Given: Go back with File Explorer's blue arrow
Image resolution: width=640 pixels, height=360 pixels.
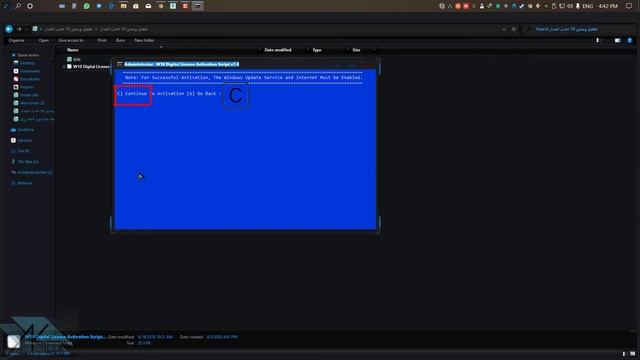Looking at the screenshot, I should [9, 29].
